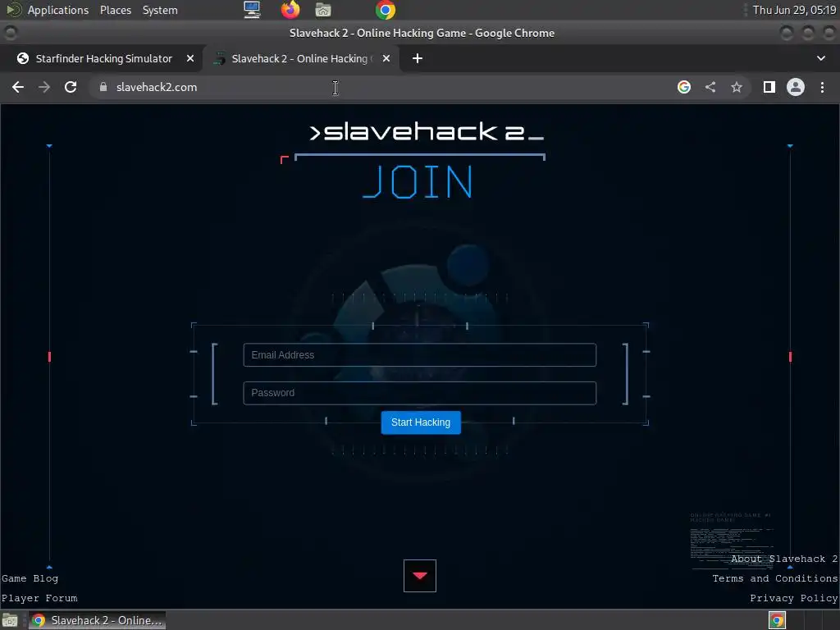840x630 pixels.
Task: Close the Starfinder Hacking Simulator tab
Action: click(x=190, y=58)
